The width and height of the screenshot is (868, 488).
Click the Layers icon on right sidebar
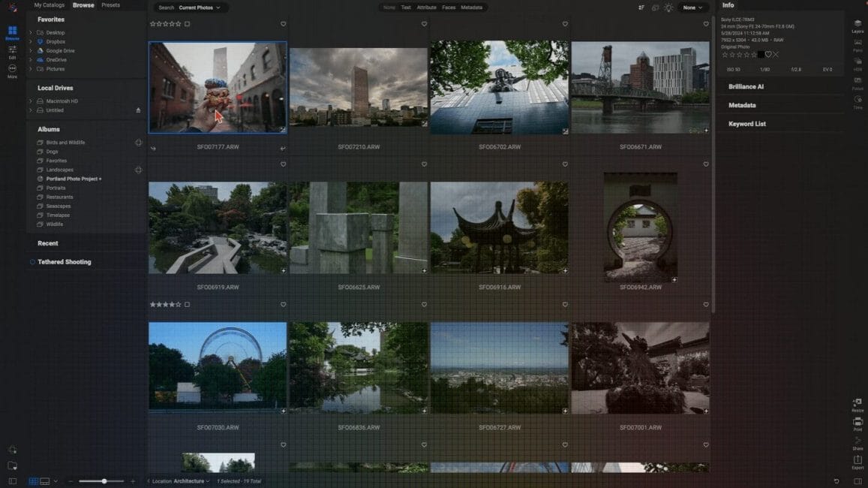857,26
